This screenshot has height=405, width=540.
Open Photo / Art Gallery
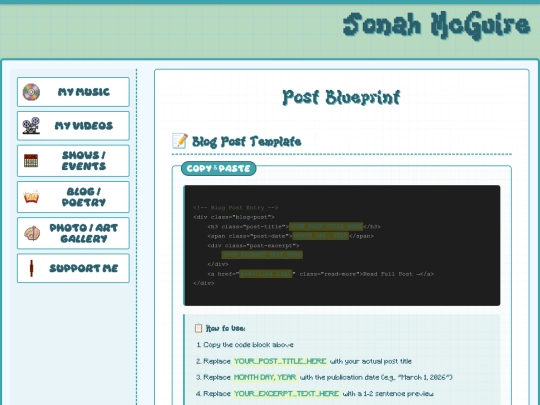point(73,233)
